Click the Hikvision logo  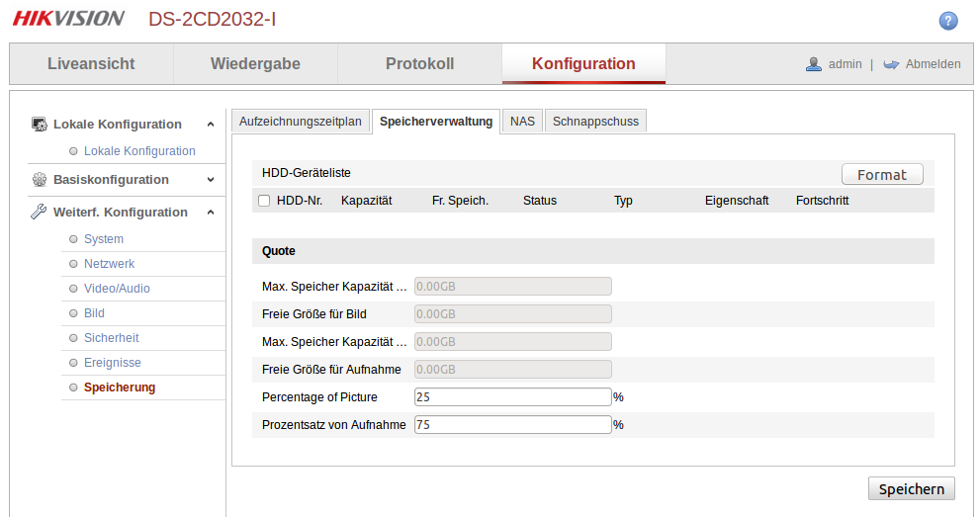pyautogui.click(x=68, y=19)
